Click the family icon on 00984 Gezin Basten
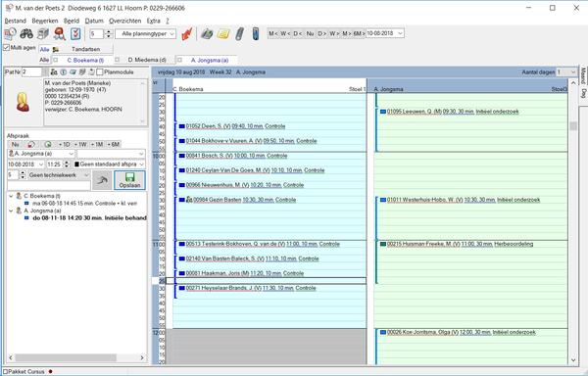This screenshot has height=376, width=588. tap(189, 200)
